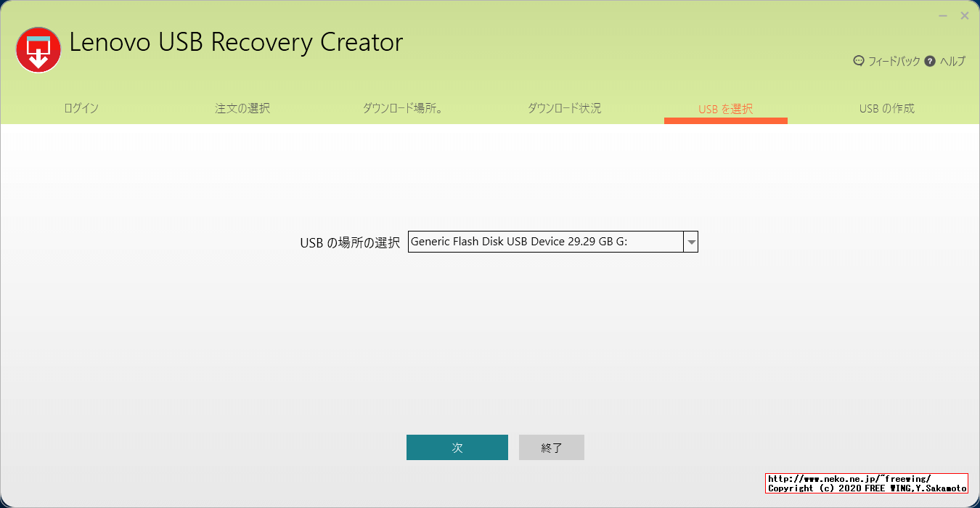The height and width of the screenshot is (508, 980).
Task: Click the feedback speech bubble icon
Action: click(x=859, y=61)
